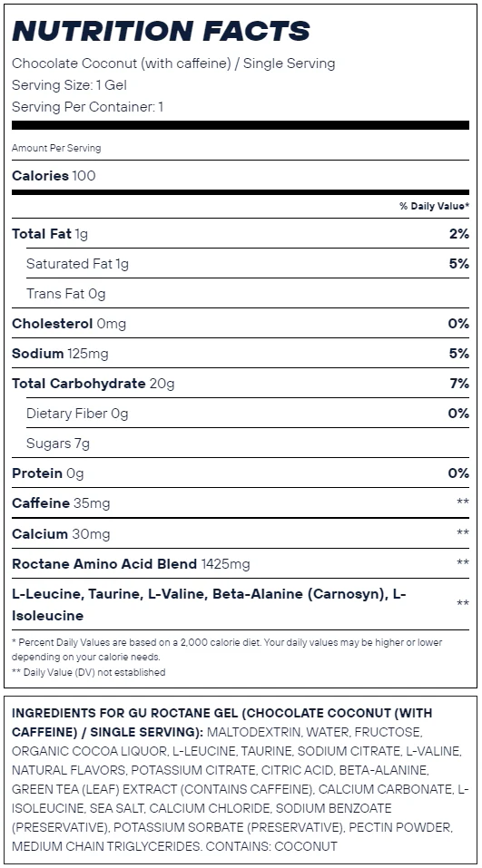Select the Chocolate Coconut flavor description line

pyautogui.click(x=173, y=63)
